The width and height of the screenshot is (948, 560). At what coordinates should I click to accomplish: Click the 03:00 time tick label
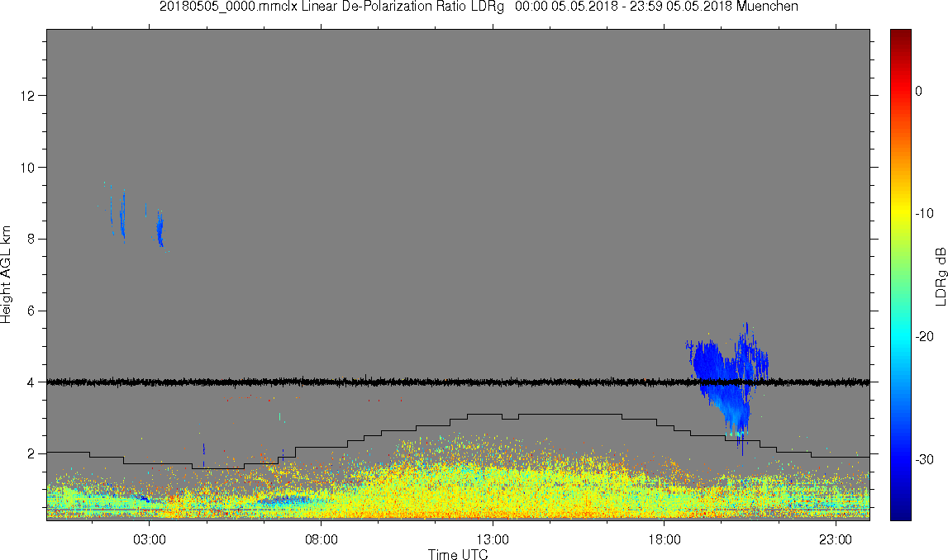[x=150, y=539]
